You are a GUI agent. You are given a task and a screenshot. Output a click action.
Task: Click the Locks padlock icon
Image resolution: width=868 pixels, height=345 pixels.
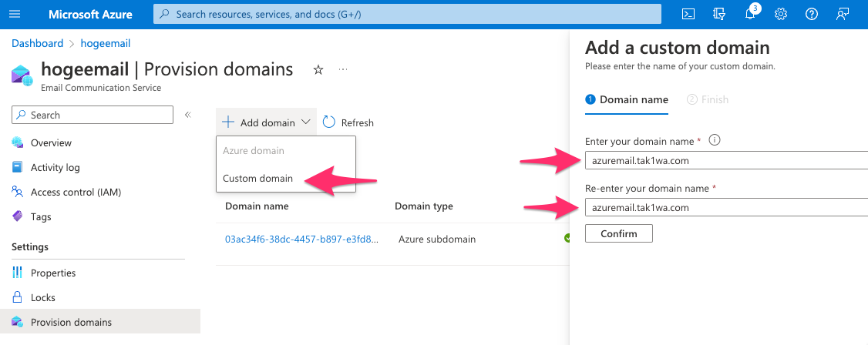(18, 297)
